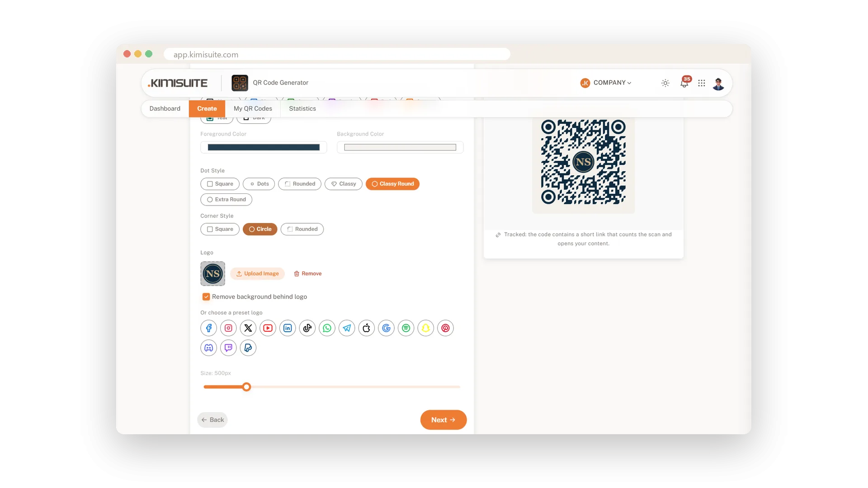This screenshot has height=488, width=868.
Task: Open the Statistics tab
Action: point(302,108)
